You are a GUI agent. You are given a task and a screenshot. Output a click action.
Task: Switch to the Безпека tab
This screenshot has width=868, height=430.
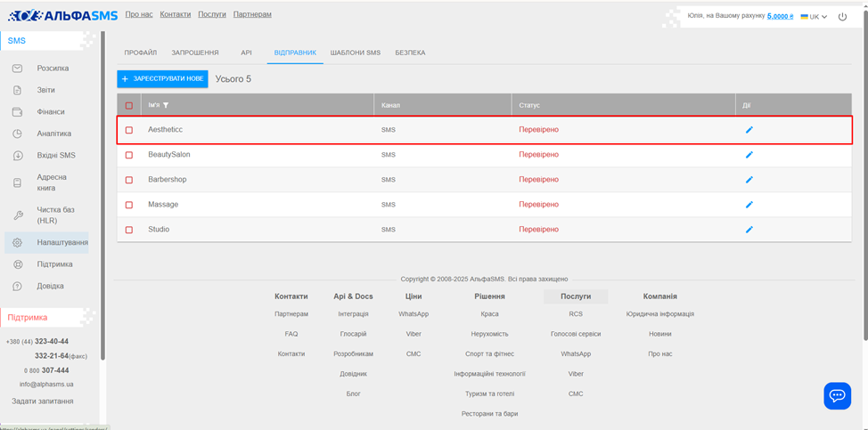tap(410, 53)
